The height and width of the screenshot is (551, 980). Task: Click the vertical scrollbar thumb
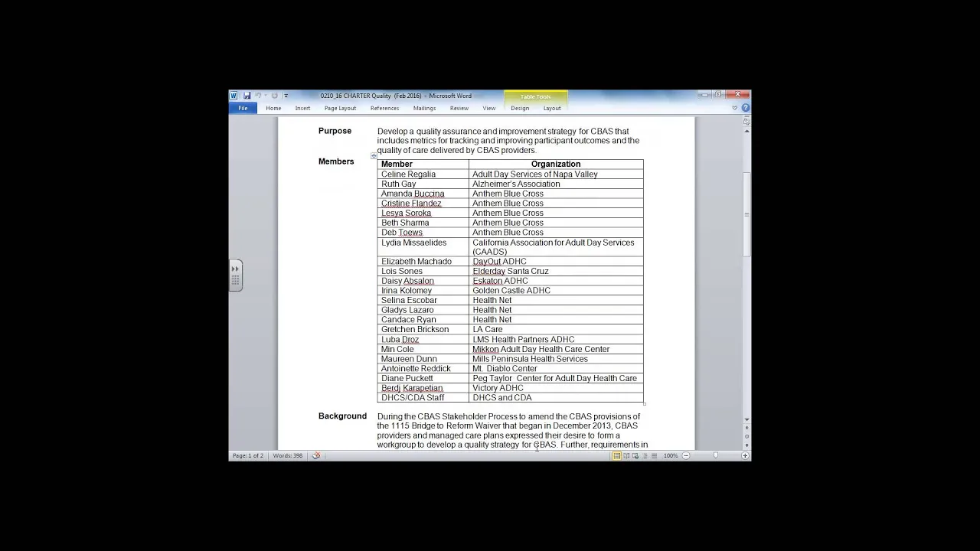click(x=746, y=215)
